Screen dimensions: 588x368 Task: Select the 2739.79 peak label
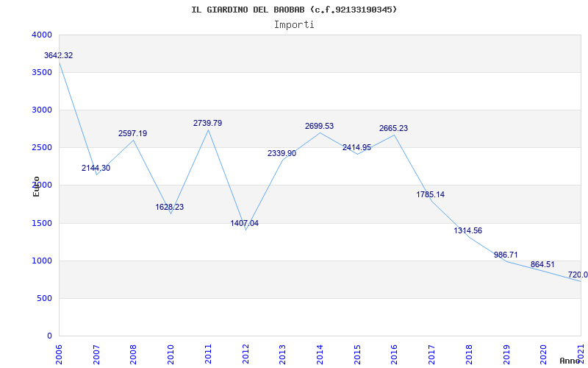208,123
